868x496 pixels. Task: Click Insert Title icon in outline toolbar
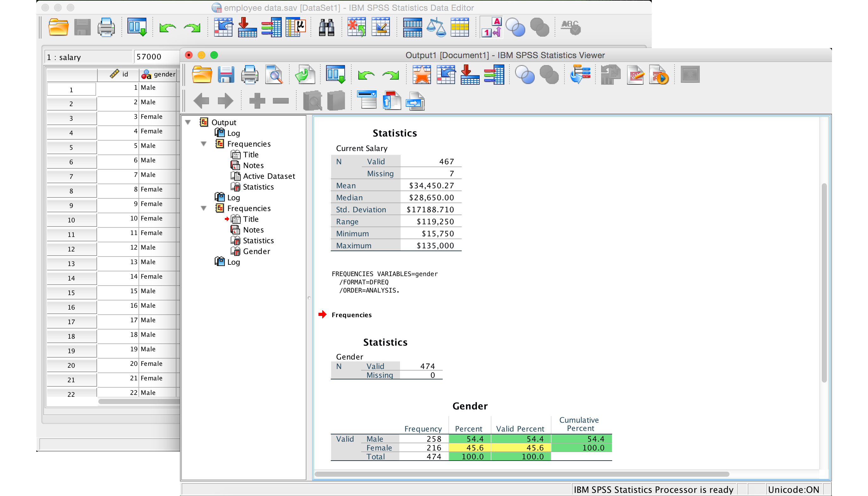click(392, 100)
